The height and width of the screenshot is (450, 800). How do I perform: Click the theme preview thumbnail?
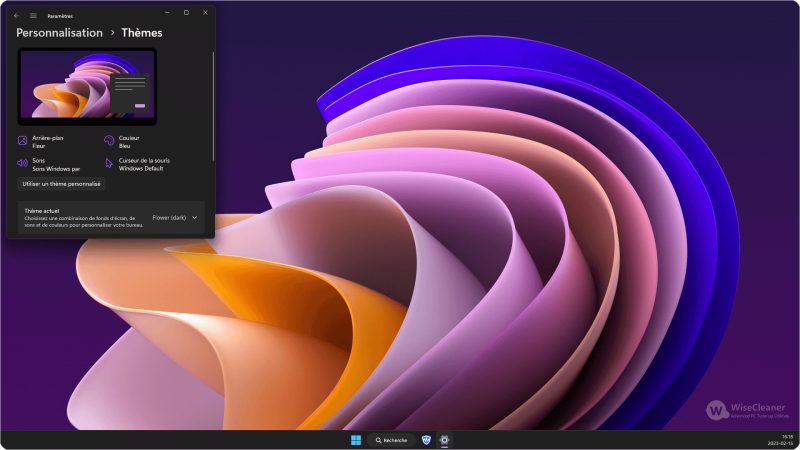pos(87,87)
